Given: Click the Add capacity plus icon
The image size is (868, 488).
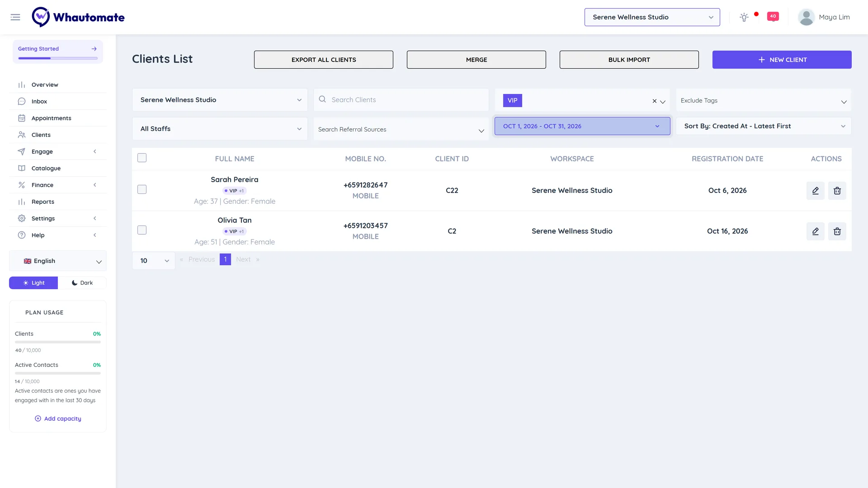Looking at the screenshot, I should (38, 419).
